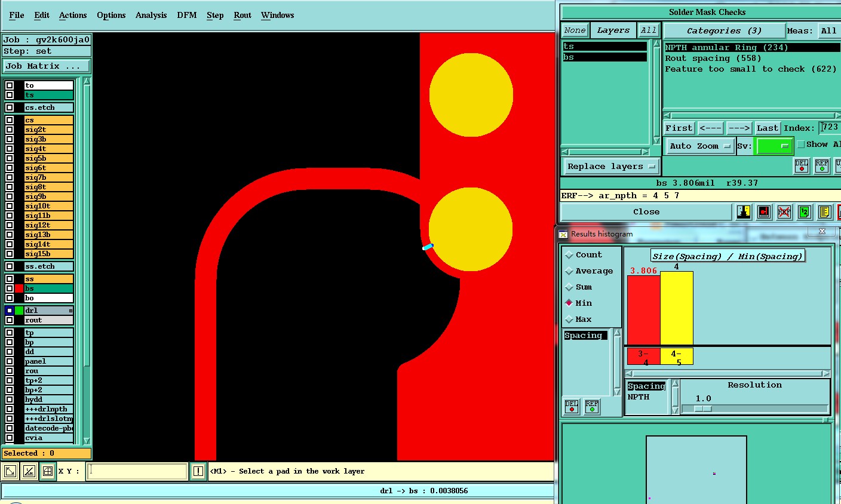Image resolution: width=841 pixels, height=504 pixels.
Task: Click the Resolution slider handle
Action: pos(703,409)
